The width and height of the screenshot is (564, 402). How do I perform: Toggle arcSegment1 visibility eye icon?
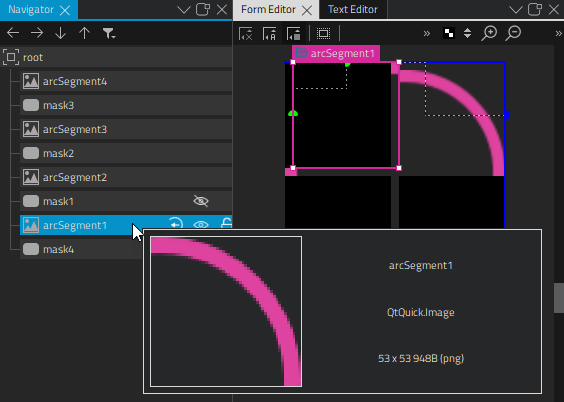[201, 225]
